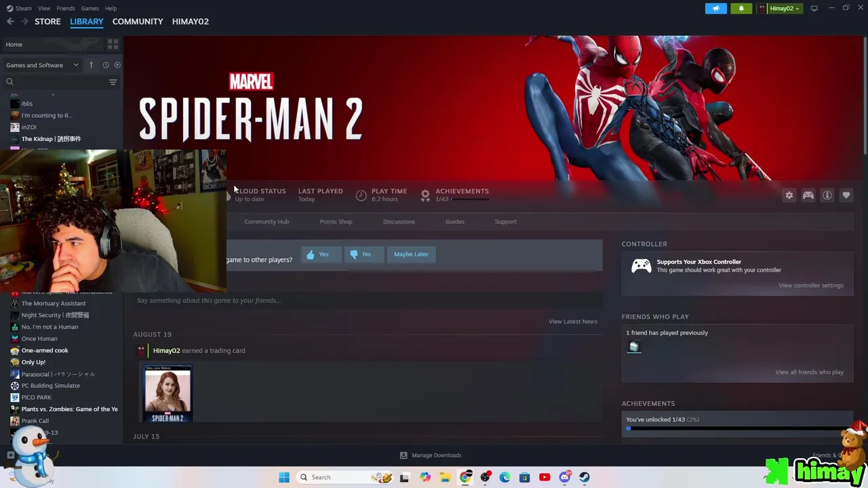Viewport: 868px width, 488px height.
Task: Select 'The Mortuary Assistant' in library
Action: pos(54,304)
